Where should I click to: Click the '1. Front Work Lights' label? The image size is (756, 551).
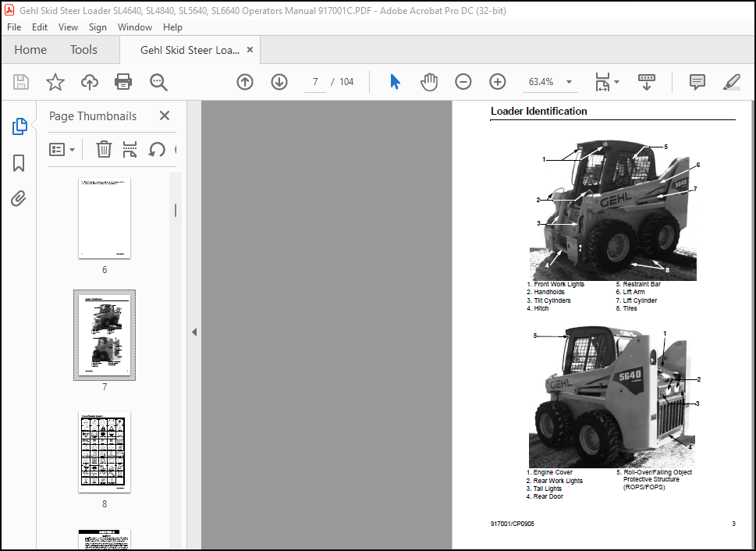[x=555, y=284]
